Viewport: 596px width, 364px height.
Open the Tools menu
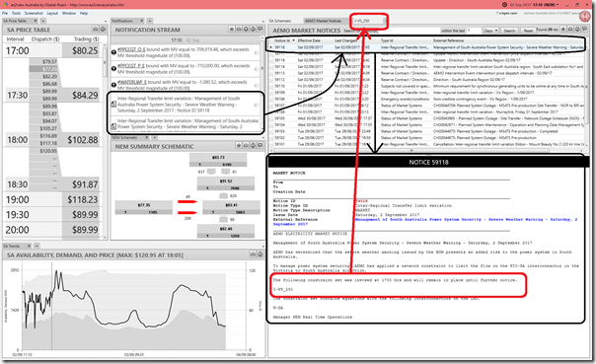point(16,13)
